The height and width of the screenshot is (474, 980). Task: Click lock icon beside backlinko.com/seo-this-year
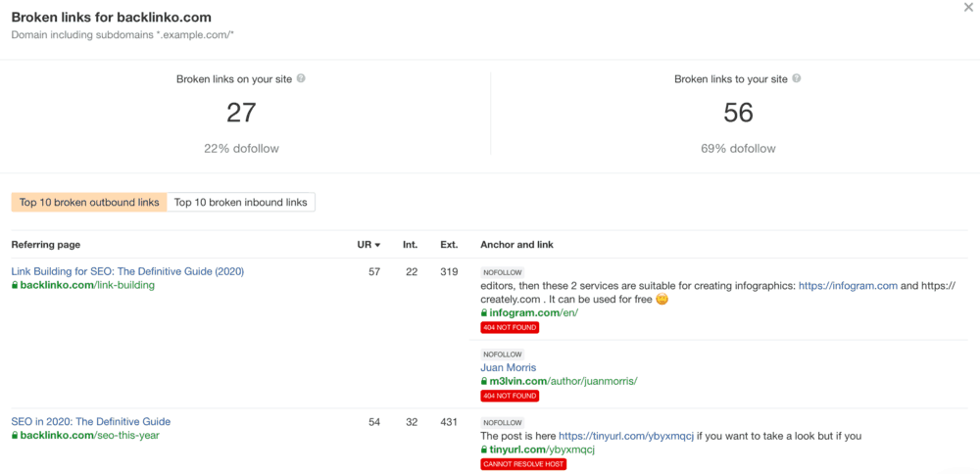tap(15, 435)
